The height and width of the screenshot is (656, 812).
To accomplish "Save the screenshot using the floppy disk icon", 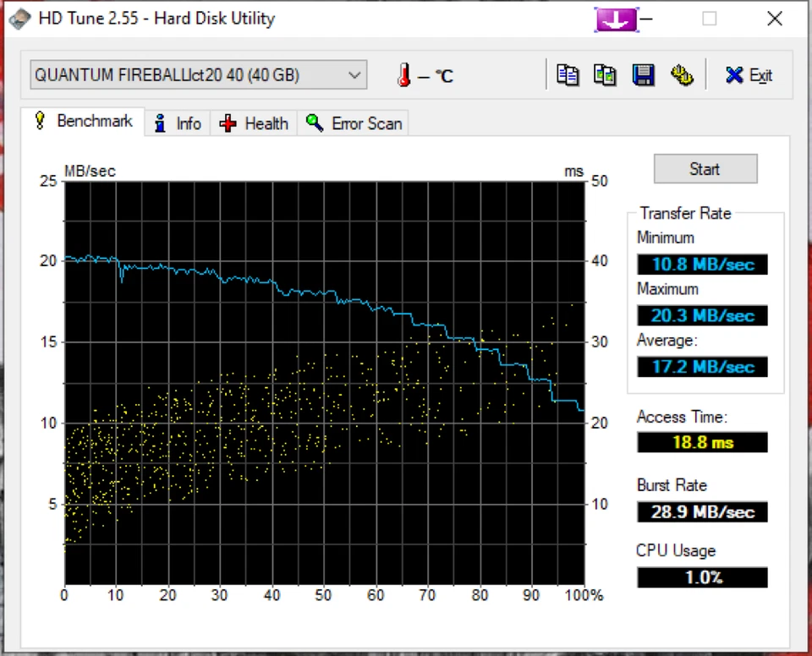I will [x=643, y=74].
